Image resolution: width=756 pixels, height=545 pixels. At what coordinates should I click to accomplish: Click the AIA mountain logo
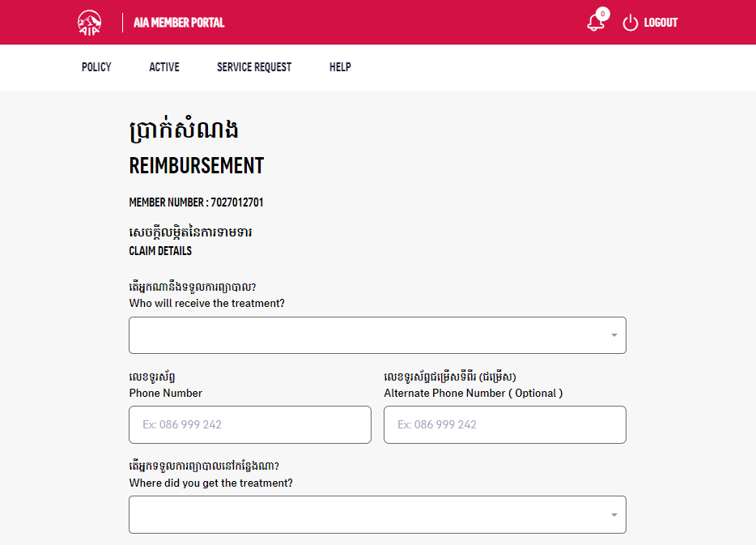[x=90, y=23]
